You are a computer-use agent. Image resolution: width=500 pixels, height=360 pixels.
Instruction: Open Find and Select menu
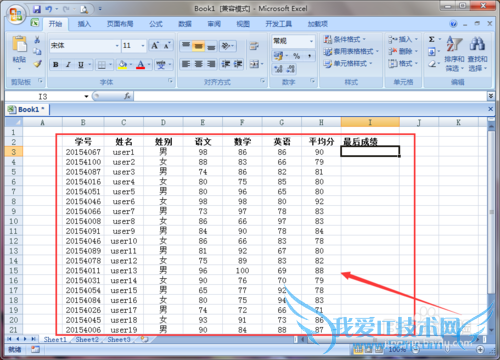[x=477, y=54]
